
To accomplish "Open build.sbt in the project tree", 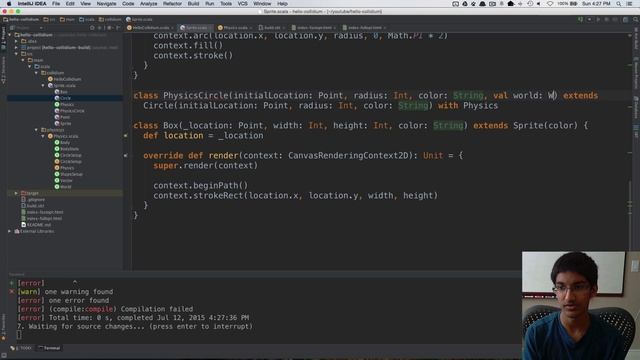I will [x=32, y=206].
